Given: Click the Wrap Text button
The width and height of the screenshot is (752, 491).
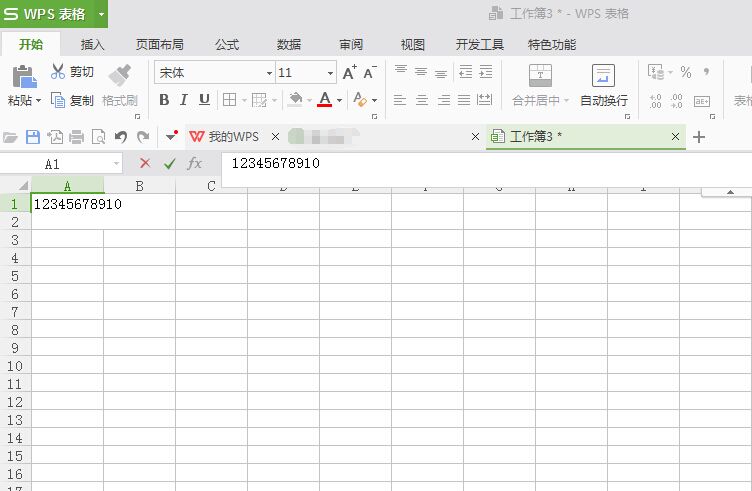Looking at the screenshot, I should click(604, 85).
